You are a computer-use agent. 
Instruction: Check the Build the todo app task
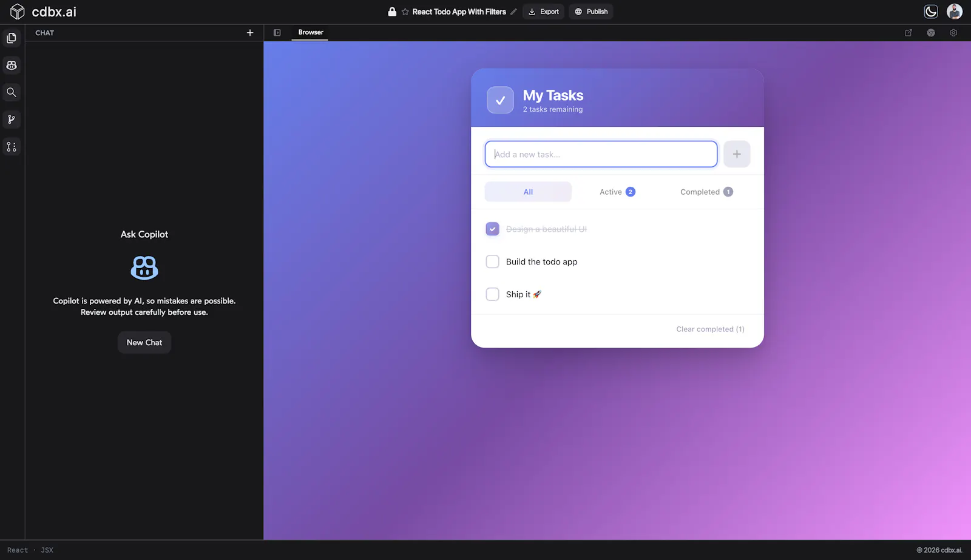point(492,261)
